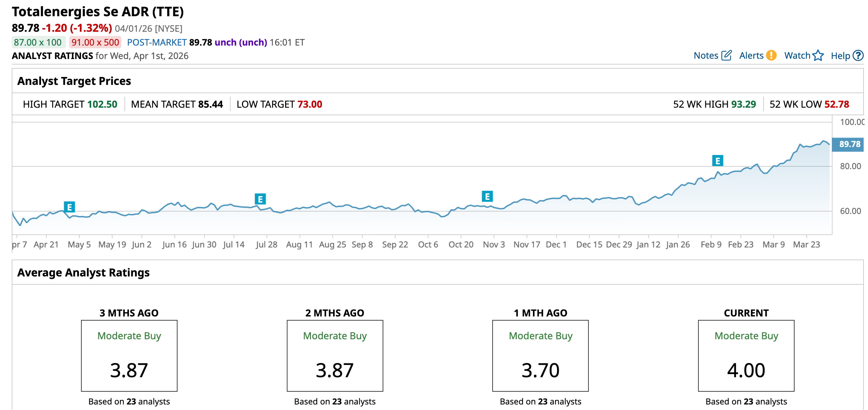Click the earnings E marker near May 5

pos(69,207)
